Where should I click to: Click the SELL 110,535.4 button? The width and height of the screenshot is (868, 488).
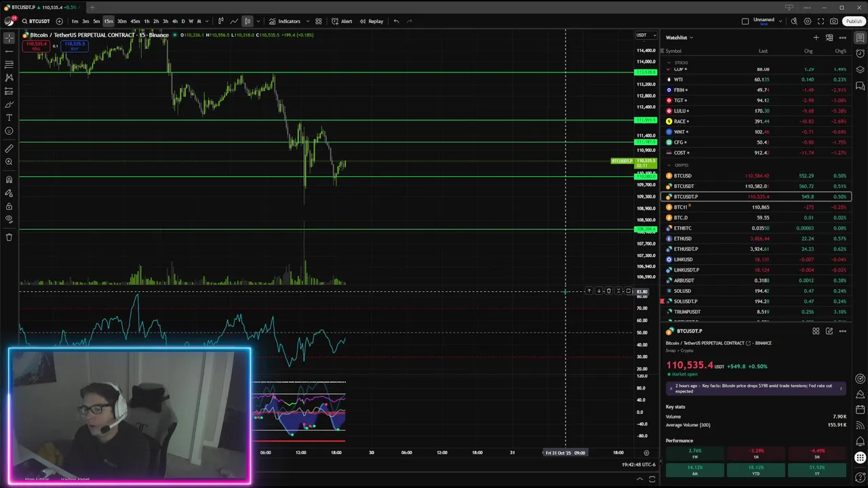36,46
